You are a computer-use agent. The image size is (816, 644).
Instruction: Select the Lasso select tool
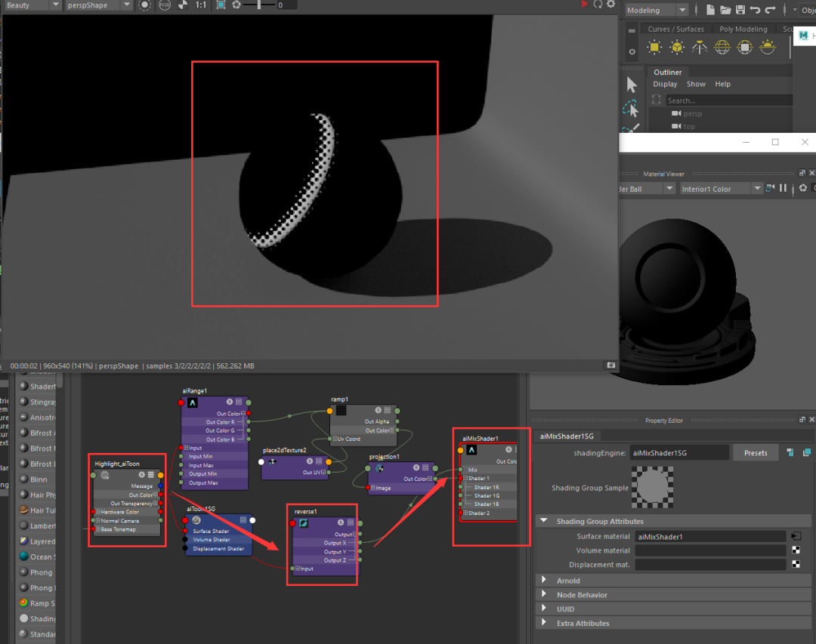tap(631, 109)
